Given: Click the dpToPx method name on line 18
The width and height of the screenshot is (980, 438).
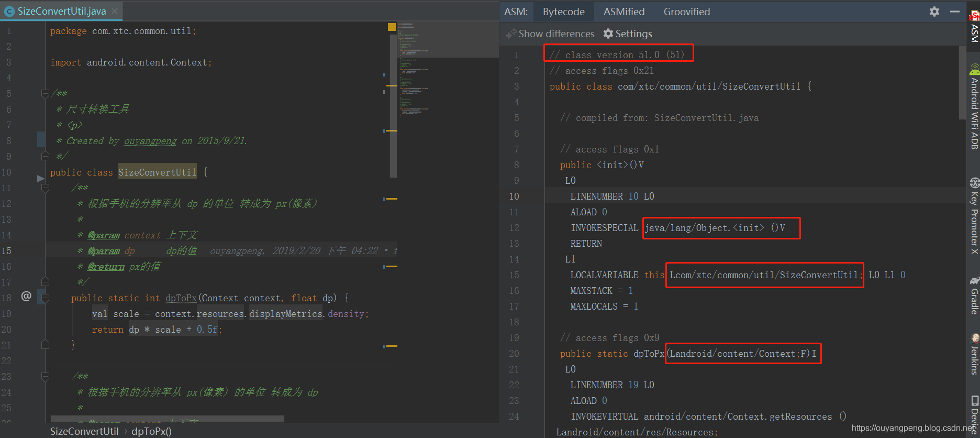Looking at the screenshot, I should [x=181, y=298].
